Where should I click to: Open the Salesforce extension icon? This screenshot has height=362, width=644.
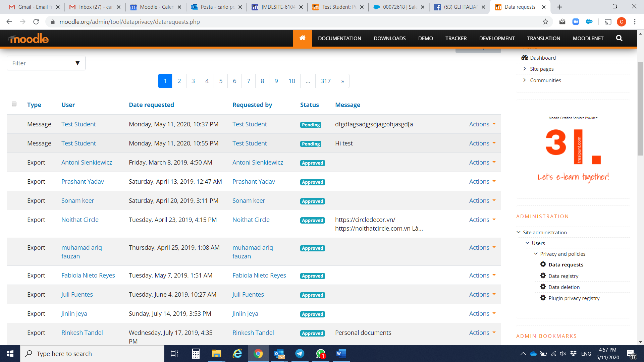click(589, 22)
